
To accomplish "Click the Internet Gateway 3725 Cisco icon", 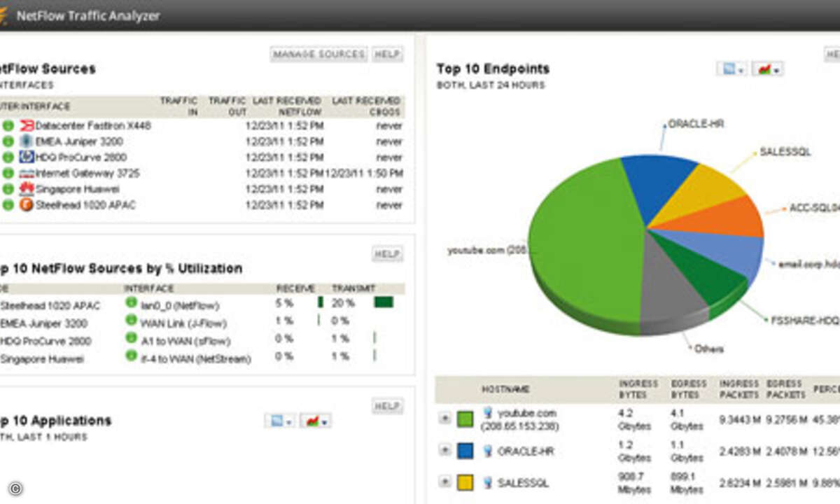I will [27, 173].
